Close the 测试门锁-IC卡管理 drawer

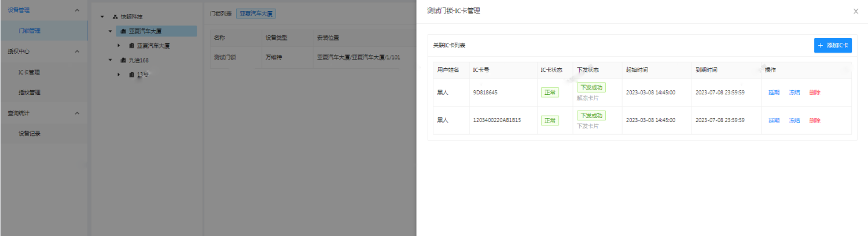tap(856, 11)
